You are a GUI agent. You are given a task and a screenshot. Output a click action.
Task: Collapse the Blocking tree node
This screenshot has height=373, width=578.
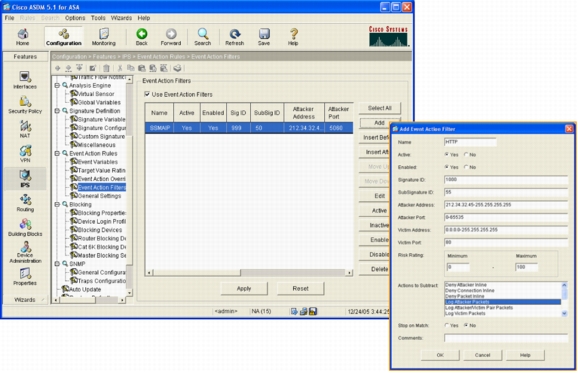(57, 204)
